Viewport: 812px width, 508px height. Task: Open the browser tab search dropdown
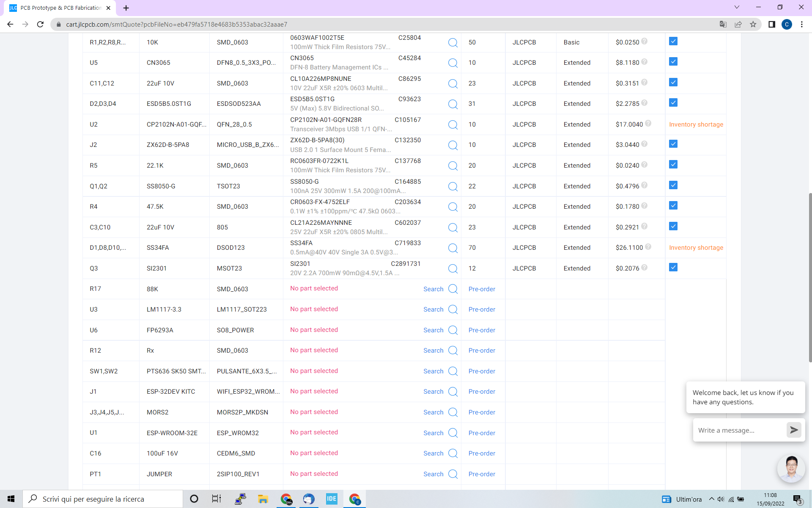(x=737, y=7)
